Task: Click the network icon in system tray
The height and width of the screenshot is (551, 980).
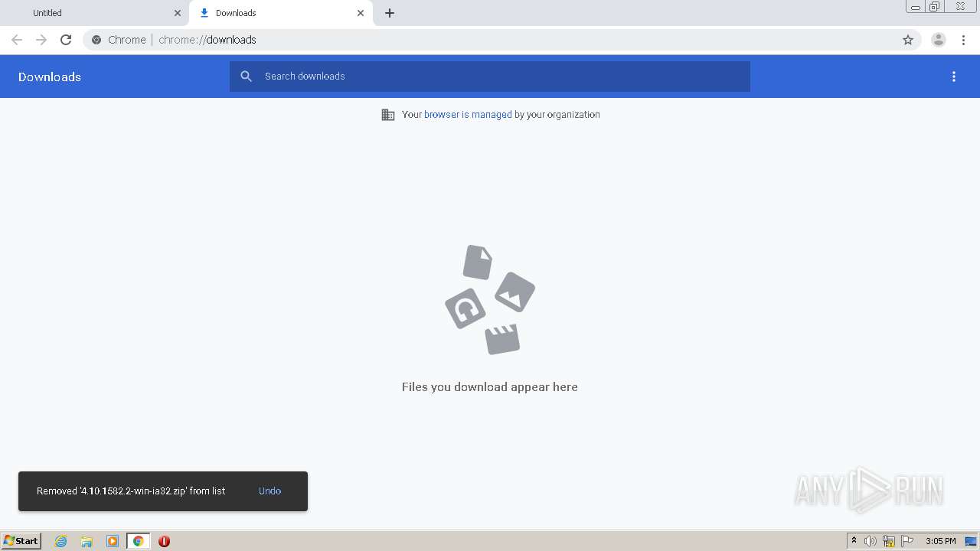Action: tap(889, 541)
